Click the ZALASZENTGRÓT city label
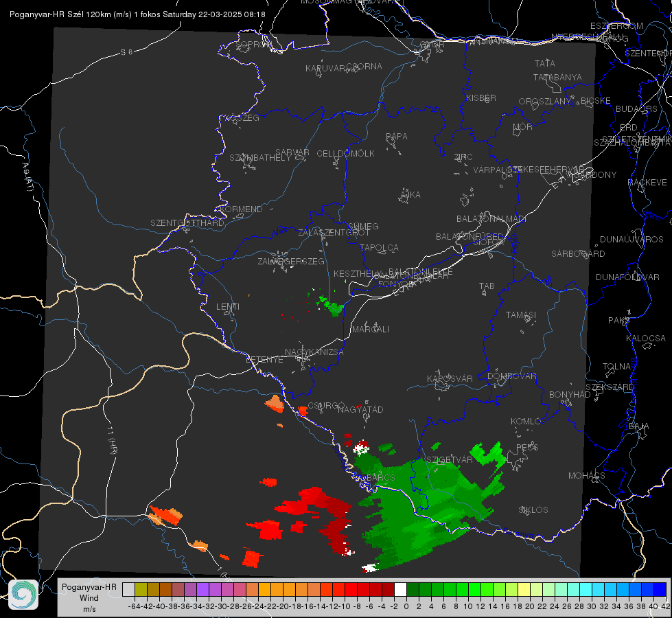The height and width of the screenshot is (618, 672). [x=334, y=233]
